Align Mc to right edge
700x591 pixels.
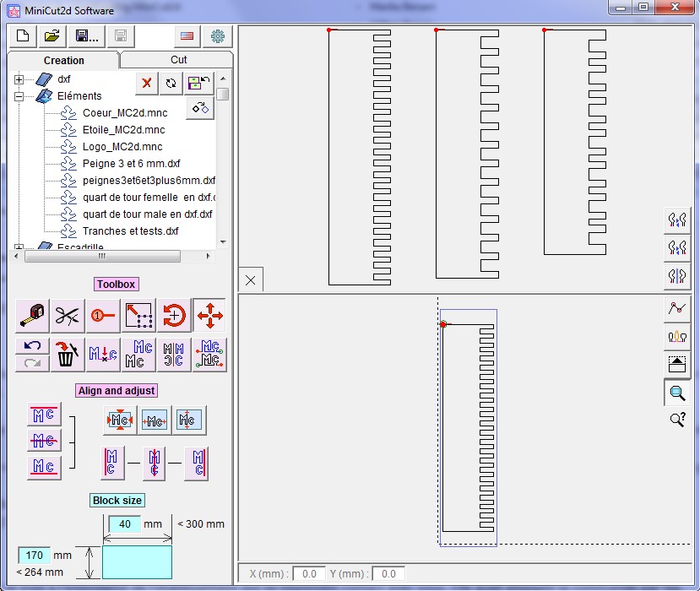pyautogui.click(x=197, y=463)
